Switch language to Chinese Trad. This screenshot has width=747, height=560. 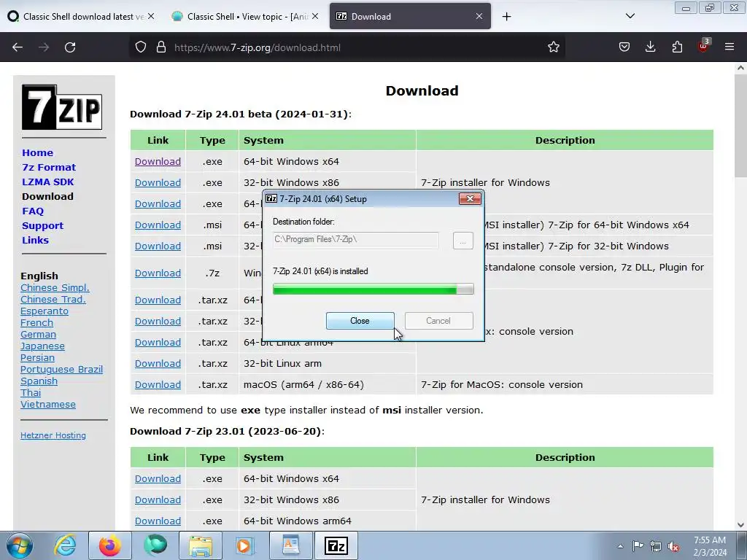click(x=53, y=300)
